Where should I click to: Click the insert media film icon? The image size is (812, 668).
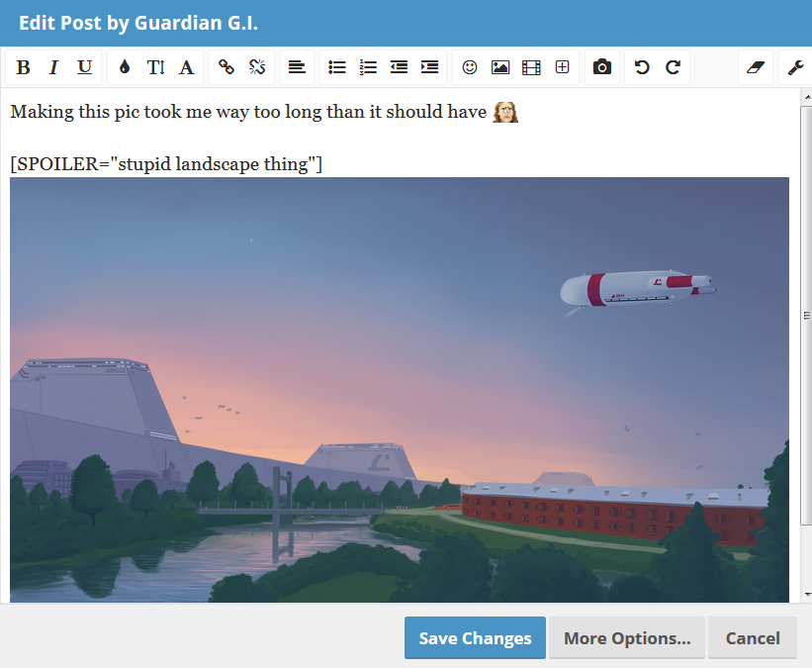coord(531,67)
